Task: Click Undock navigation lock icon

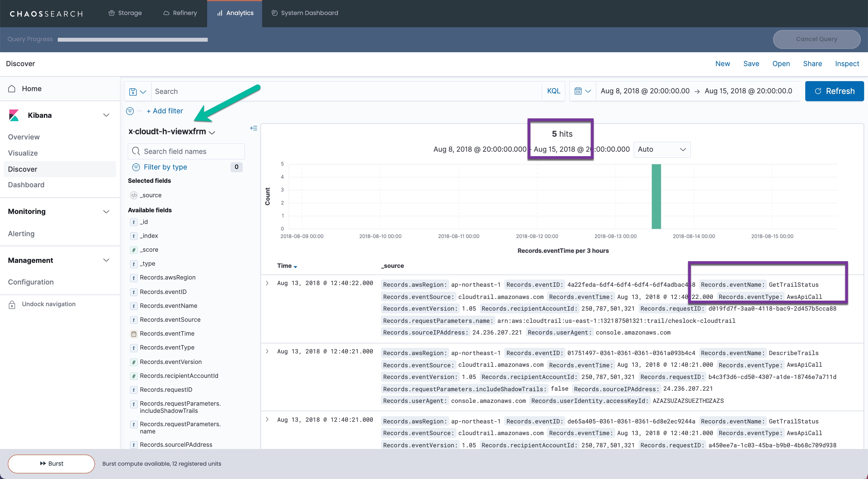Action: click(12, 305)
